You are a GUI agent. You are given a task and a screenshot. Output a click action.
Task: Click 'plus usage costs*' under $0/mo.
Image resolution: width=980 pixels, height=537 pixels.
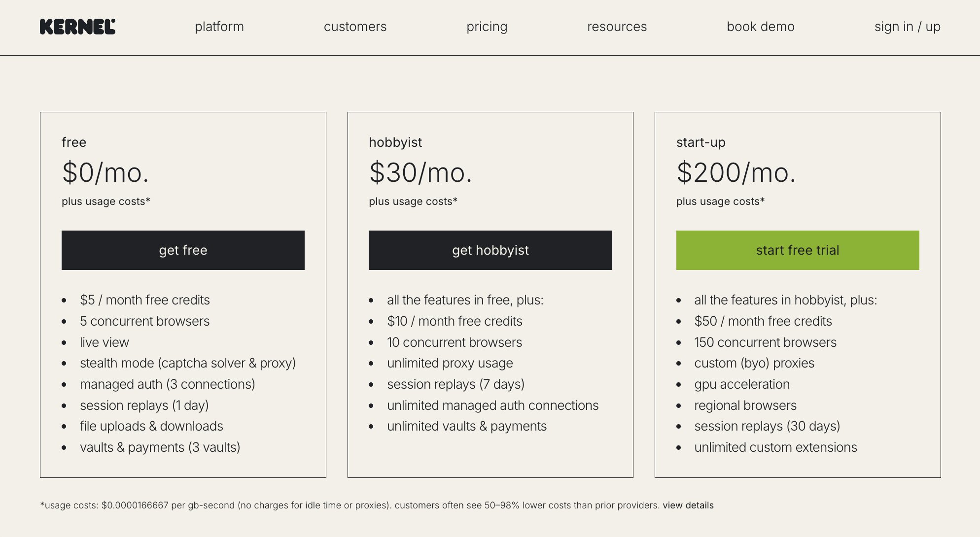106,201
